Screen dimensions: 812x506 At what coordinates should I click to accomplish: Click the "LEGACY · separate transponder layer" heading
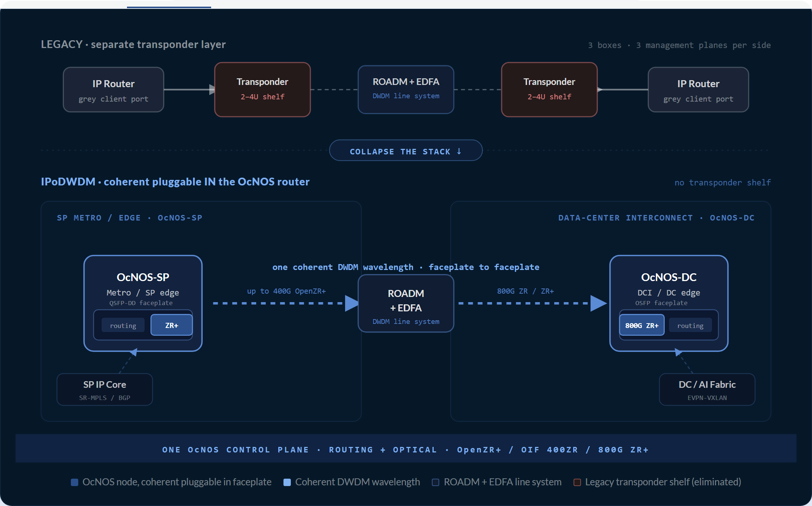(133, 44)
